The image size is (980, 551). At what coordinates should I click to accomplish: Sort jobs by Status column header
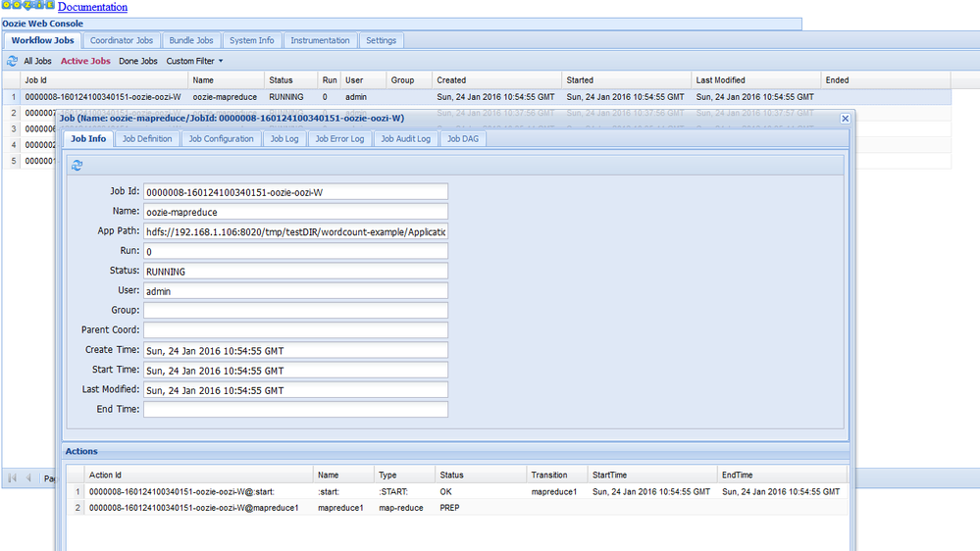pyautogui.click(x=290, y=80)
